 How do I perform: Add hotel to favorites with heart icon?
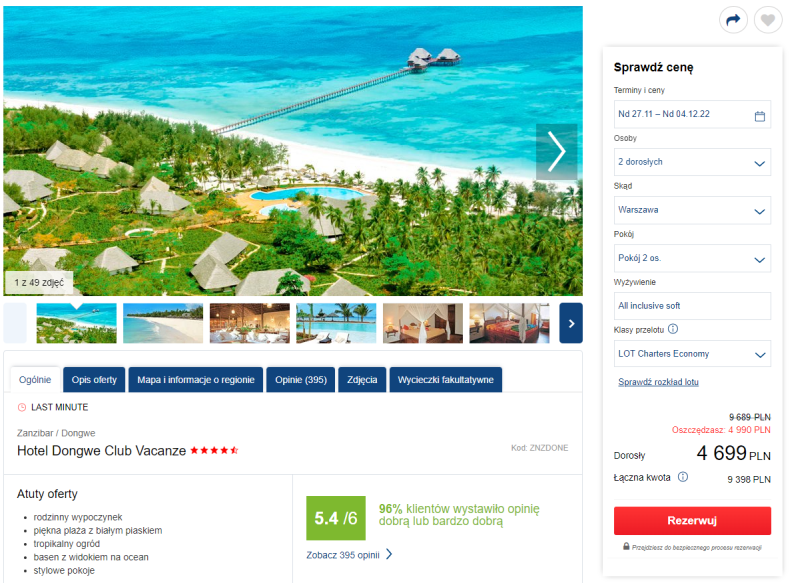767,20
